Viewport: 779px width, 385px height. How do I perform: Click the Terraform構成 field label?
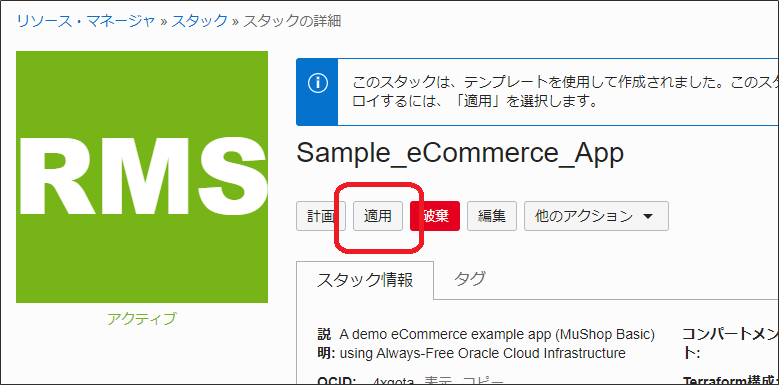click(x=731, y=381)
